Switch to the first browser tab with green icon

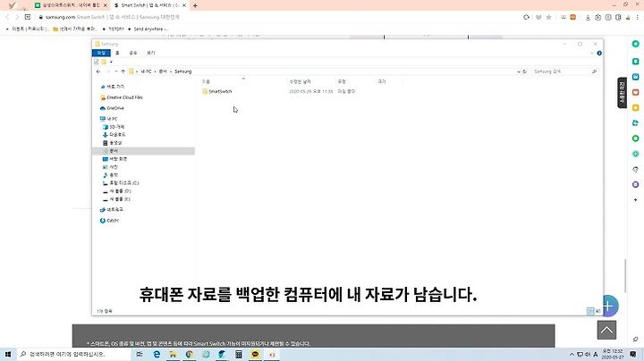(x=71, y=5)
